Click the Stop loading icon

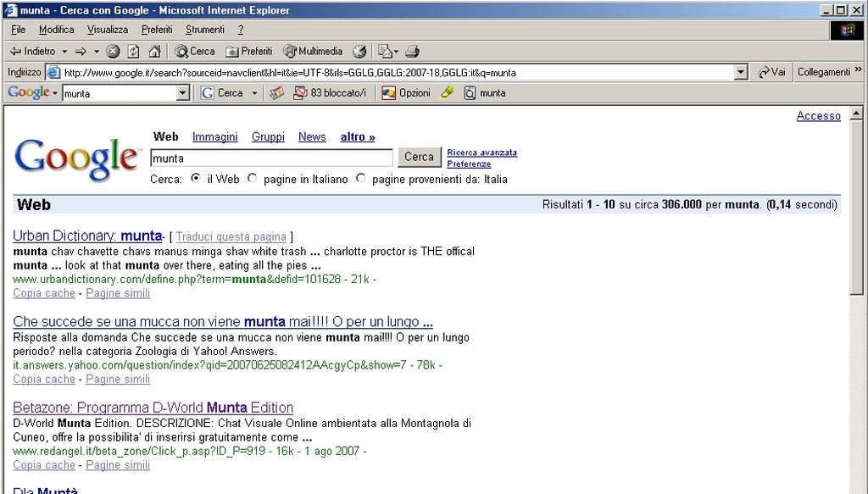[113, 51]
